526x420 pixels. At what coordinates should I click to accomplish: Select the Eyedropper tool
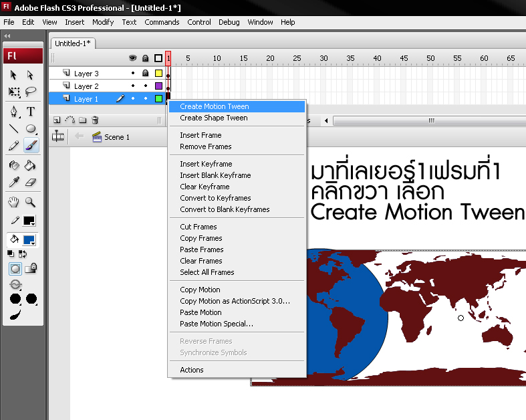pyautogui.click(x=14, y=183)
